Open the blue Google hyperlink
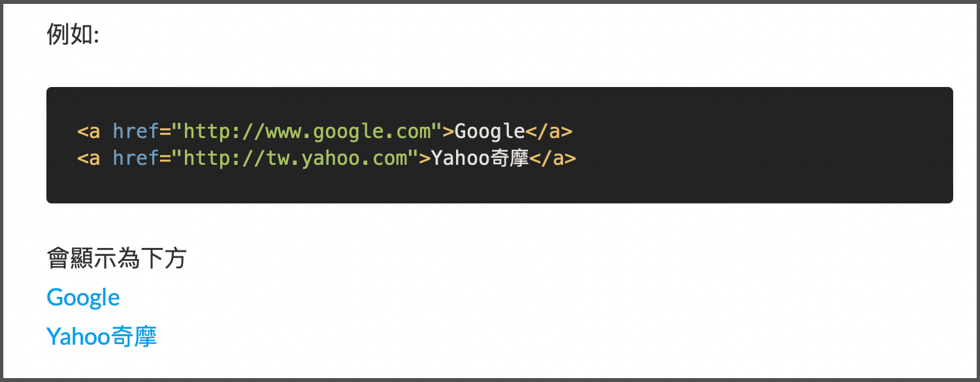 pyautogui.click(x=83, y=298)
